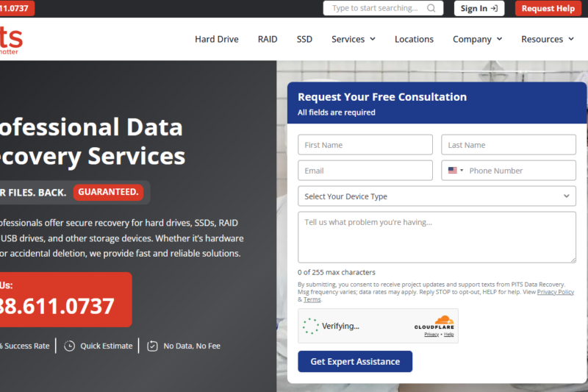Click the Success Rate text
The width and height of the screenshot is (588, 392).
pyautogui.click(x=25, y=346)
